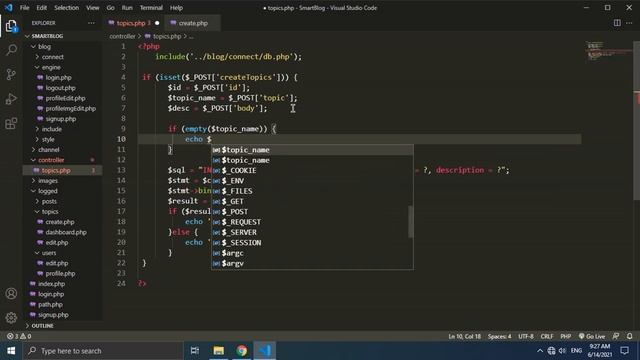Open editor More Actions ellipsis

pos(629,23)
